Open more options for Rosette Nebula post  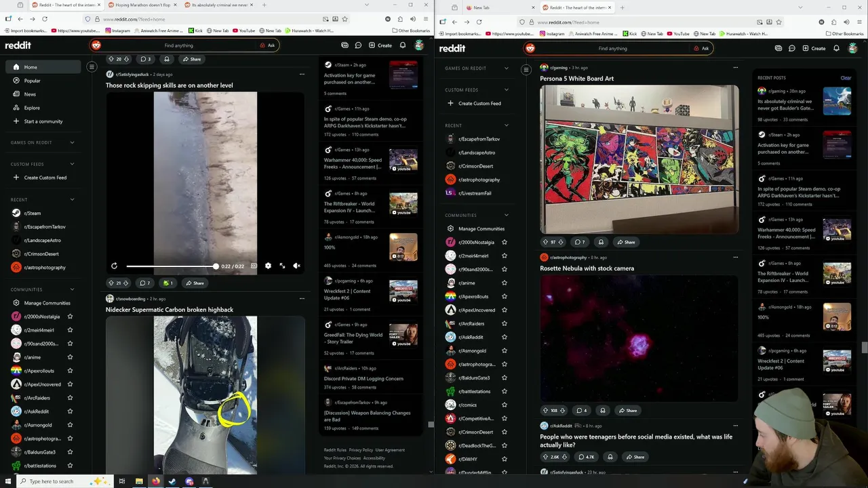(x=735, y=257)
